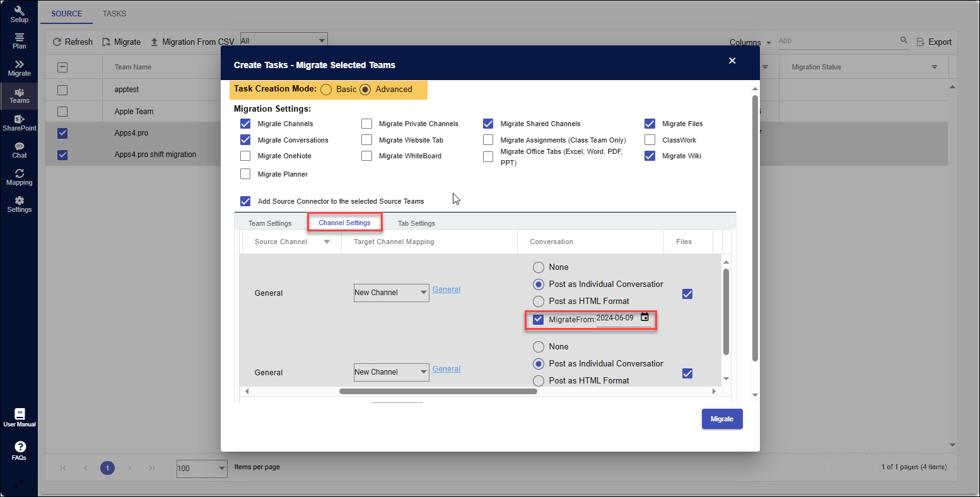The image size is (980, 497).
Task: Toggle Migrate Conversations checkbox
Action: pyautogui.click(x=245, y=140)
